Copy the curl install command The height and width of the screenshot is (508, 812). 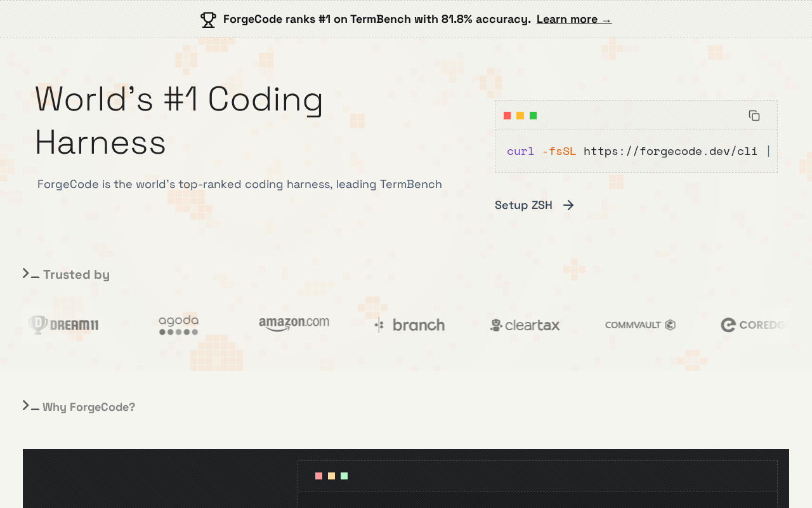pyautogui.click(x=754, y=116)
